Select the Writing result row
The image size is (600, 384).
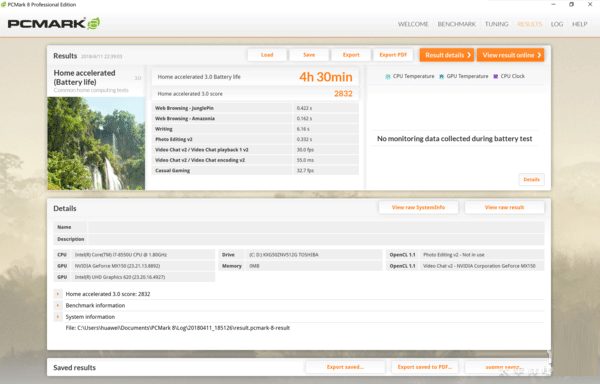(255, 129)
